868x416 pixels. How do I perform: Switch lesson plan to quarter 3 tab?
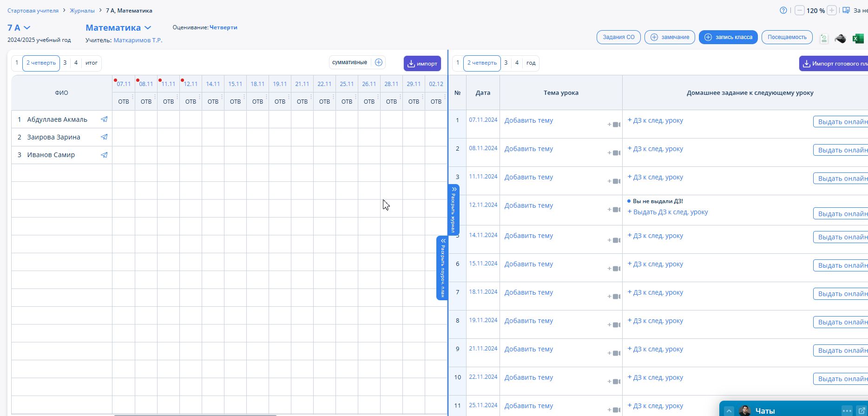point(506,63)
